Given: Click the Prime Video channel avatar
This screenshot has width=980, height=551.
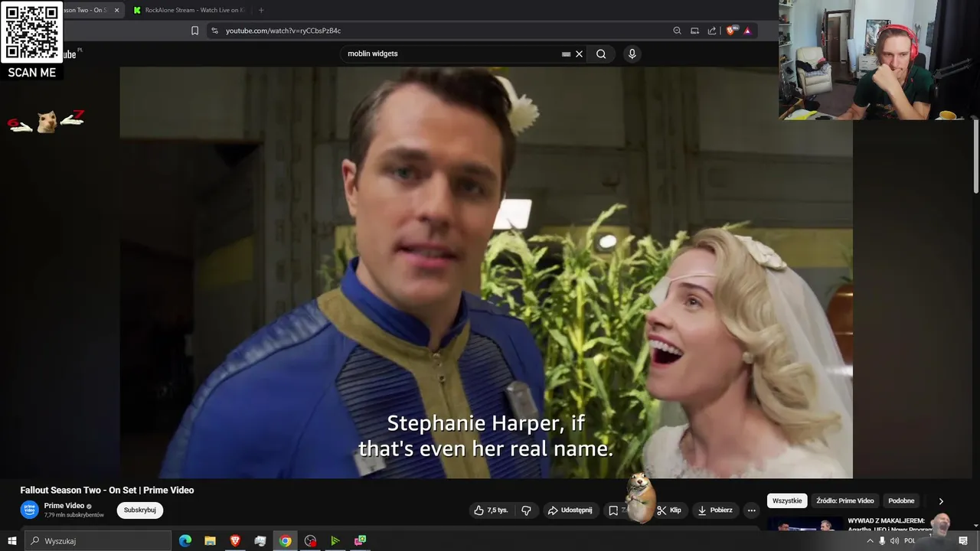Looking at the screenshot, I should pyautogui.click(x=30, y=510).
